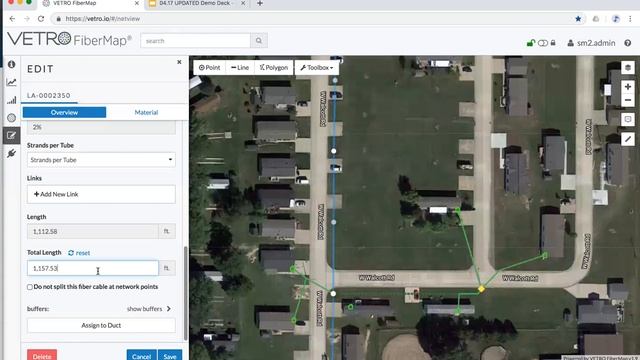This screenshot has width=640, height=360.
Task: Open the plug tool sidebar icon
Action: (x=11, y=153)
